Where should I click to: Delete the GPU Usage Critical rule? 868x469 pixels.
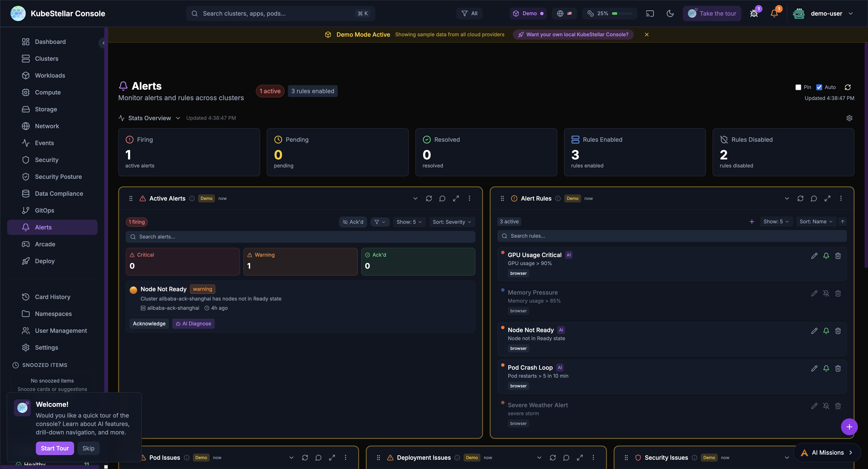[x=838, y=256]
